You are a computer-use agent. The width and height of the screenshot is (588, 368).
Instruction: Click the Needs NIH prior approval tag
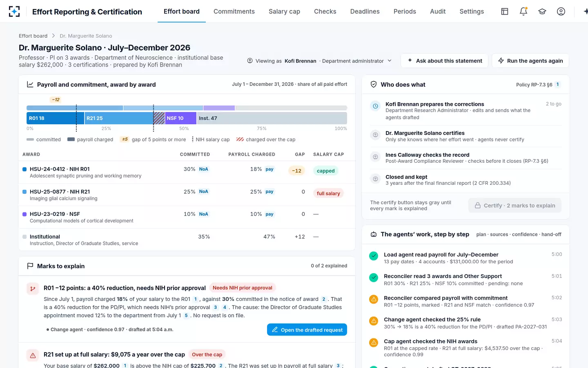pyautogui.click(x=243, y=288)
